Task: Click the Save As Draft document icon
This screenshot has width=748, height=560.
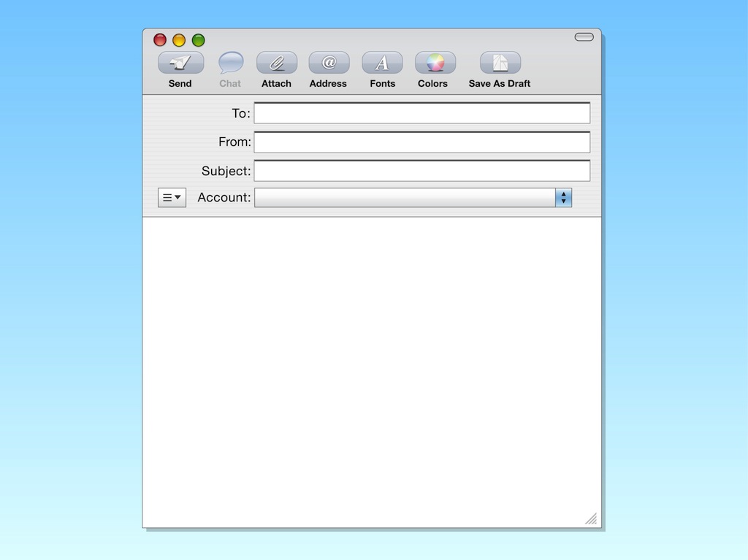Action: (500, 63)
